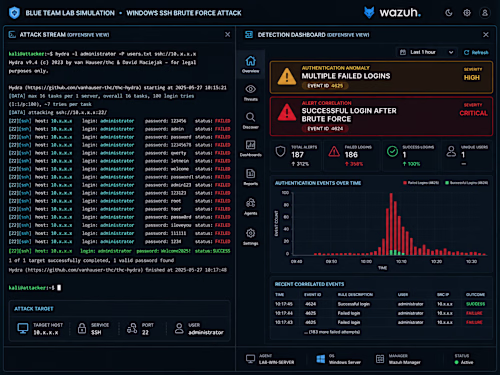Click Failed Logins value 186
Screen dimensions: 500x375
(x=351, y=155)
